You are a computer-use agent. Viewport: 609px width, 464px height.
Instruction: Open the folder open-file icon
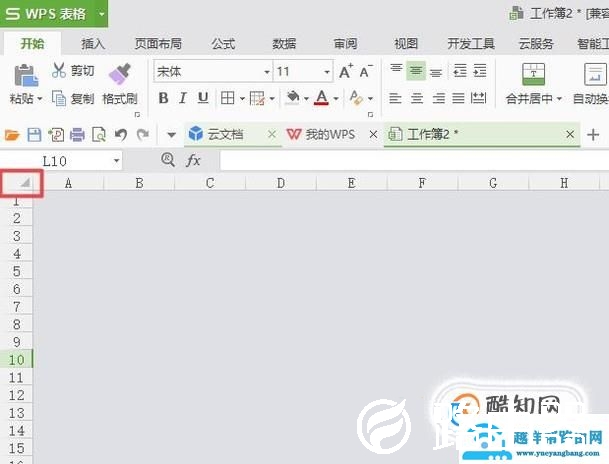[12, 135]
